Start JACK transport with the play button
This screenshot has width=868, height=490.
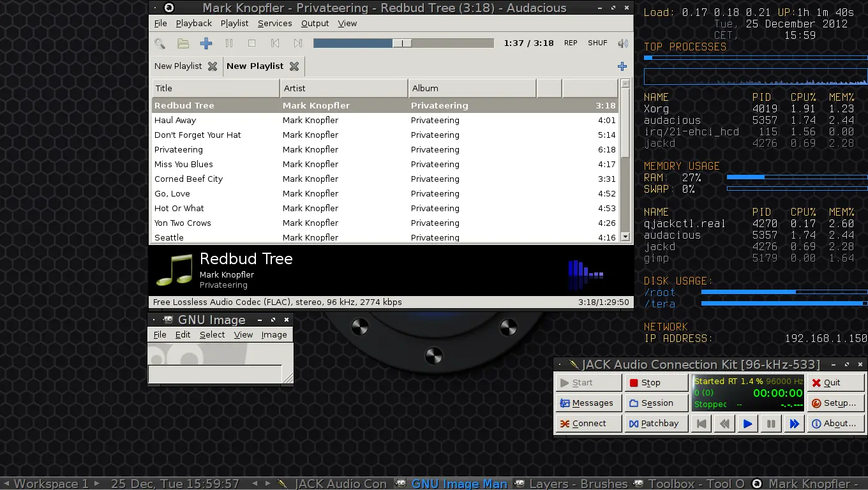747,424
